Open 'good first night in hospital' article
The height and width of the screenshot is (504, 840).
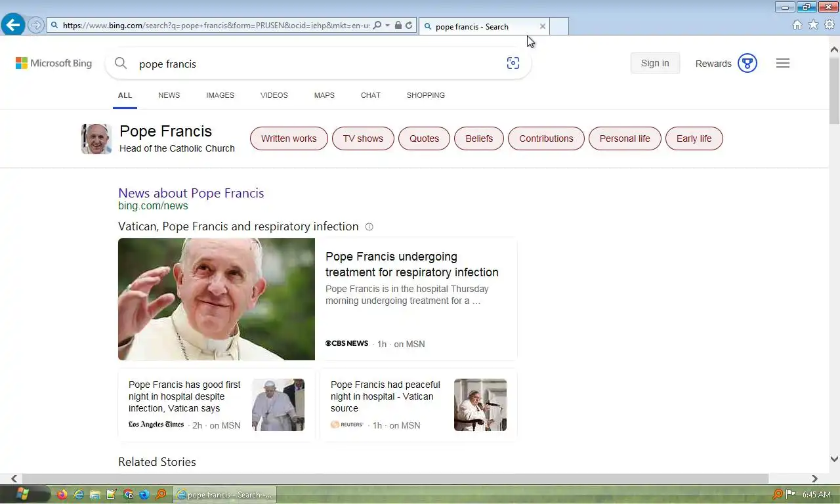point(184,396)
